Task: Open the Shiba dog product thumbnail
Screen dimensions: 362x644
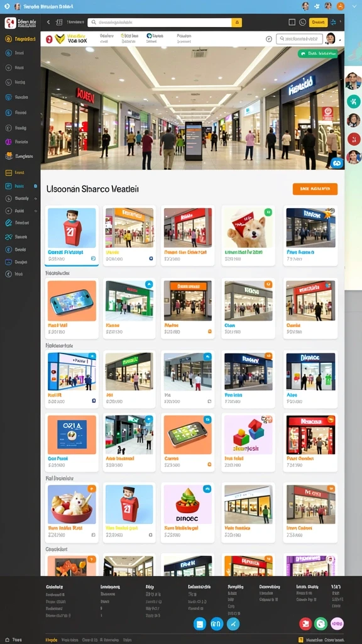Action: [248, 228]
